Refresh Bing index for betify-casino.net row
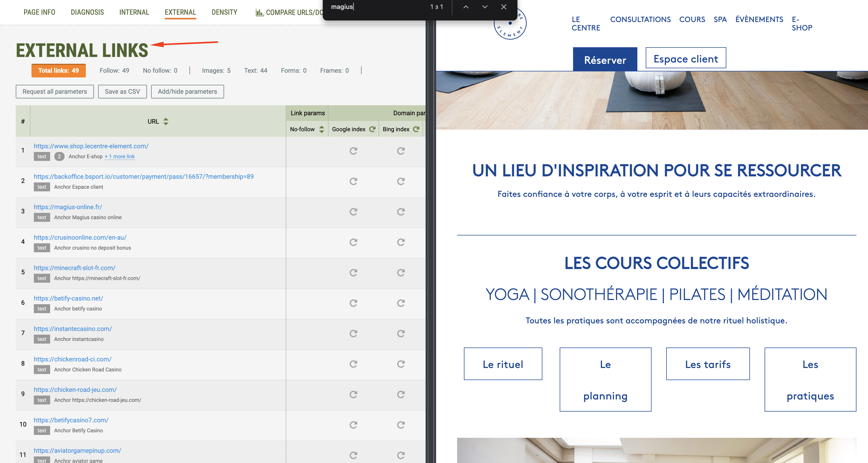868x463 pixels. [401, 303]
